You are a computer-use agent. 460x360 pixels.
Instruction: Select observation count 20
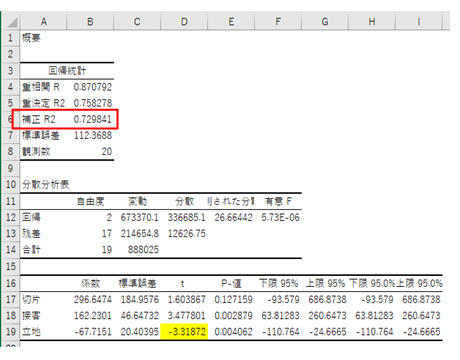click(107, 152)
